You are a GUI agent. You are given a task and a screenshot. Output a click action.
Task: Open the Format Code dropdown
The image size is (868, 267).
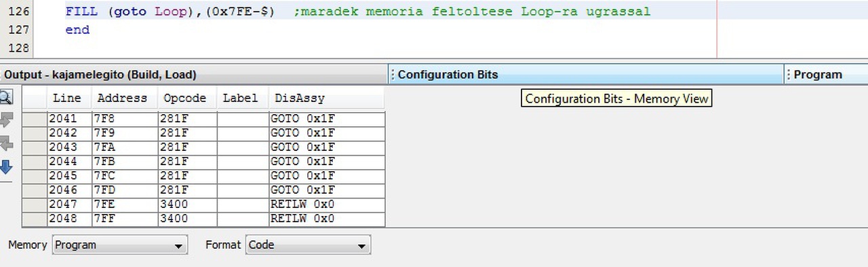point(308,245)
